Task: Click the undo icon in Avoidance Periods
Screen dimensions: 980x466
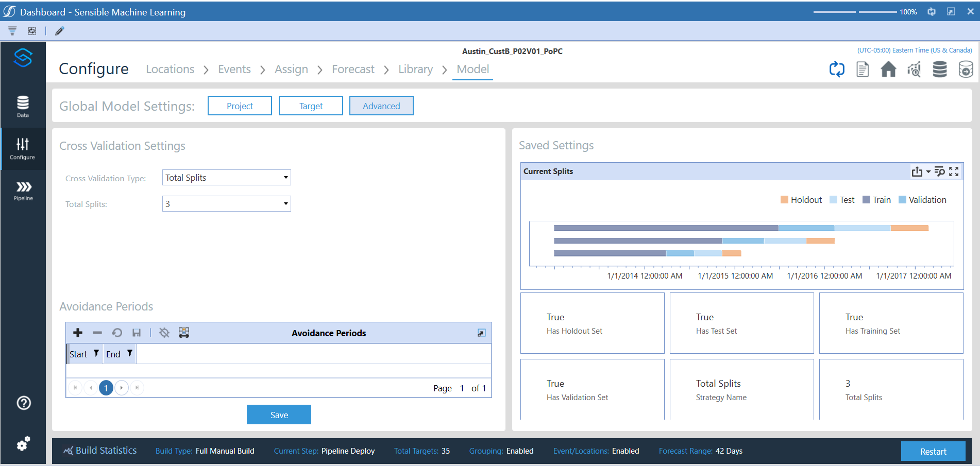Action: pyautogui.click(x=117, y=333)
